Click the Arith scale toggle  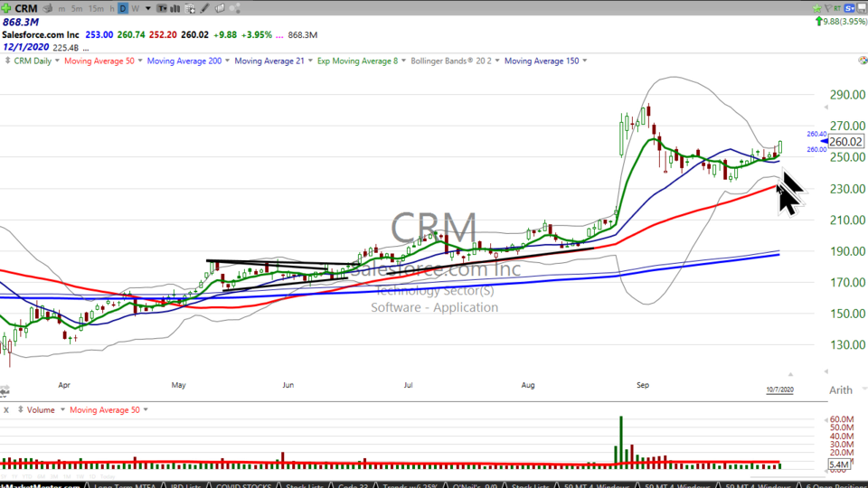coord(840,390)
